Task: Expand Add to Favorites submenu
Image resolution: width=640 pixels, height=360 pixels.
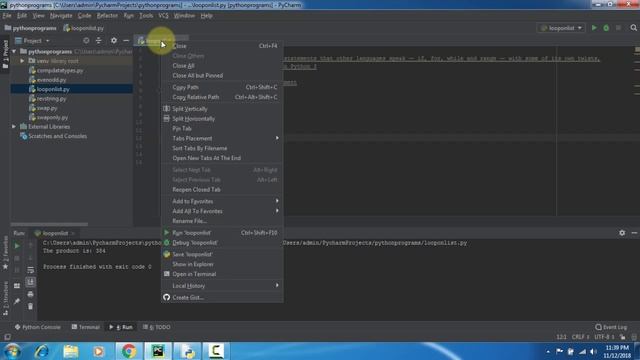Action: (x=222, y=201)
